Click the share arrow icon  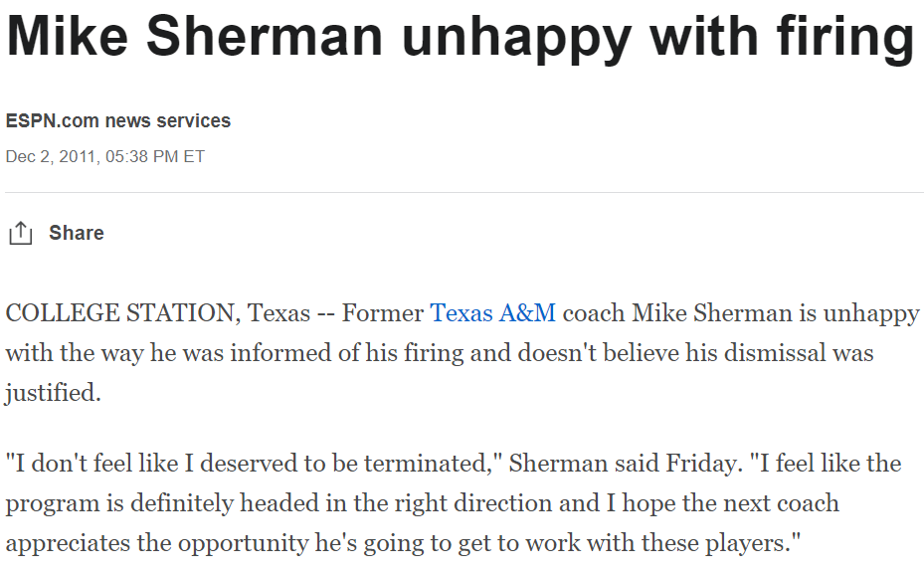pyautogui.click(x=20, y=234)
